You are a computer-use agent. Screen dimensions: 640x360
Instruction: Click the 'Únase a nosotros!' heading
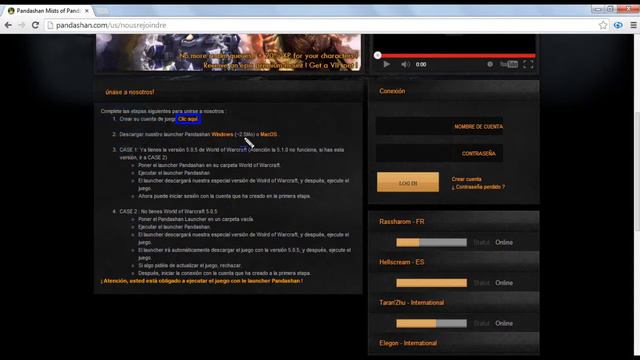pos(130,92)
